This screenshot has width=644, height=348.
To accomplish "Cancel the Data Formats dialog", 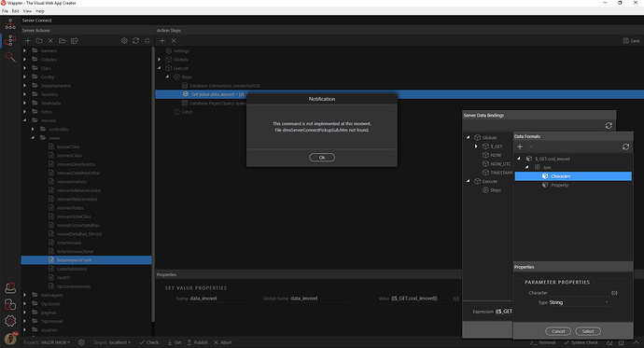I will [x=558, y=331].
